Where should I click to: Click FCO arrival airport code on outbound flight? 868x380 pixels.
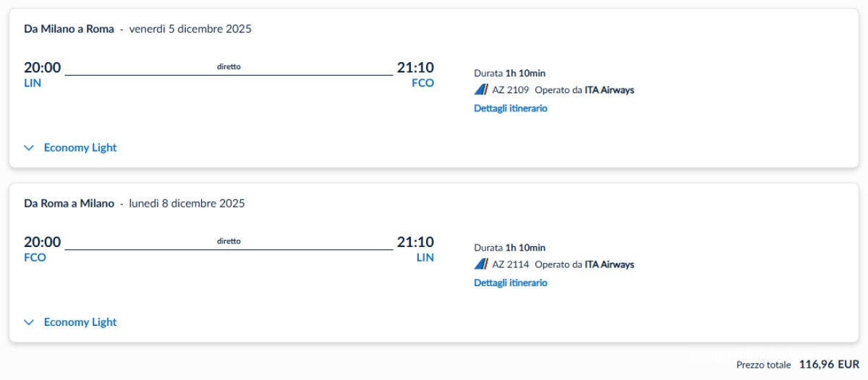pos(422,83)
